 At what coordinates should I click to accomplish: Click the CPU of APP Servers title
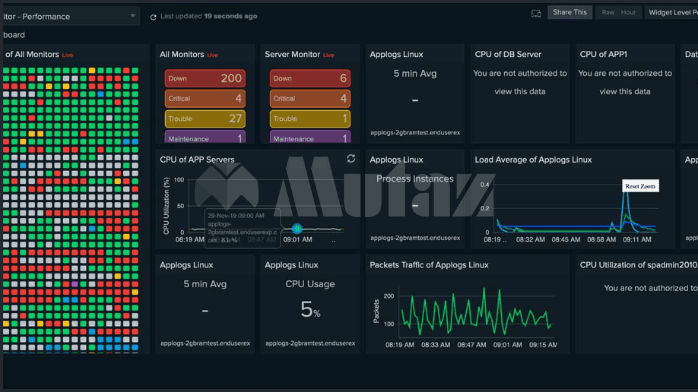(197, 160)
